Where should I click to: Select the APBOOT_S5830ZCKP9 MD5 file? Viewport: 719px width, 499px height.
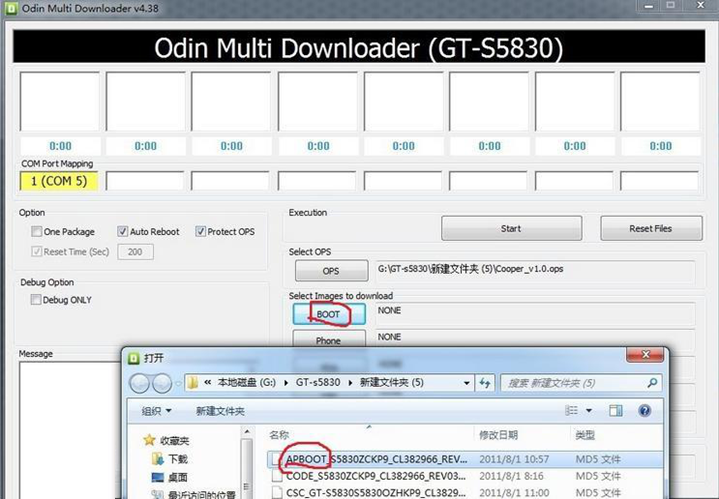(465, 459)
